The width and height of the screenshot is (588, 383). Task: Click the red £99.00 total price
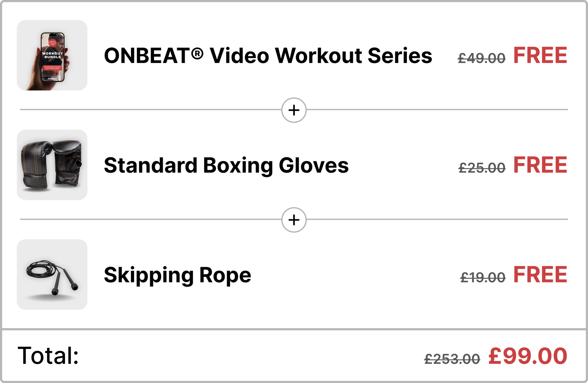point(528,356)
